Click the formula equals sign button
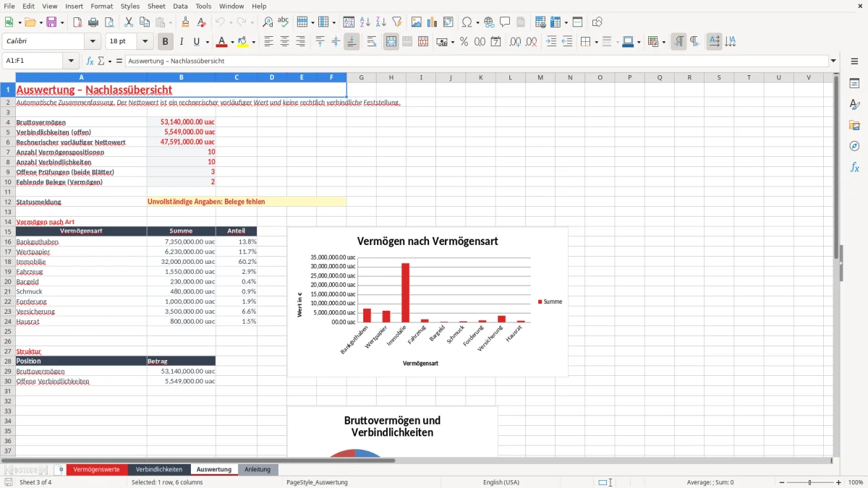868x488 pixels. (118, 61)
